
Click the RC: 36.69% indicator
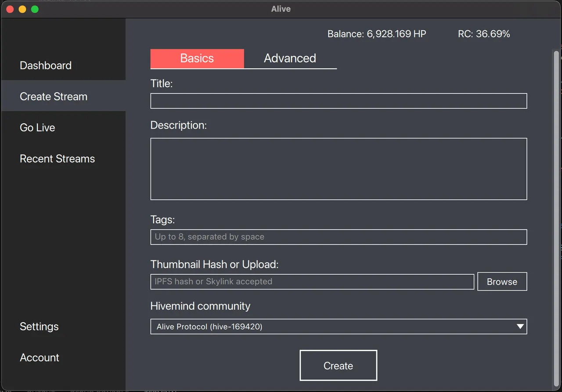point(484,34)
